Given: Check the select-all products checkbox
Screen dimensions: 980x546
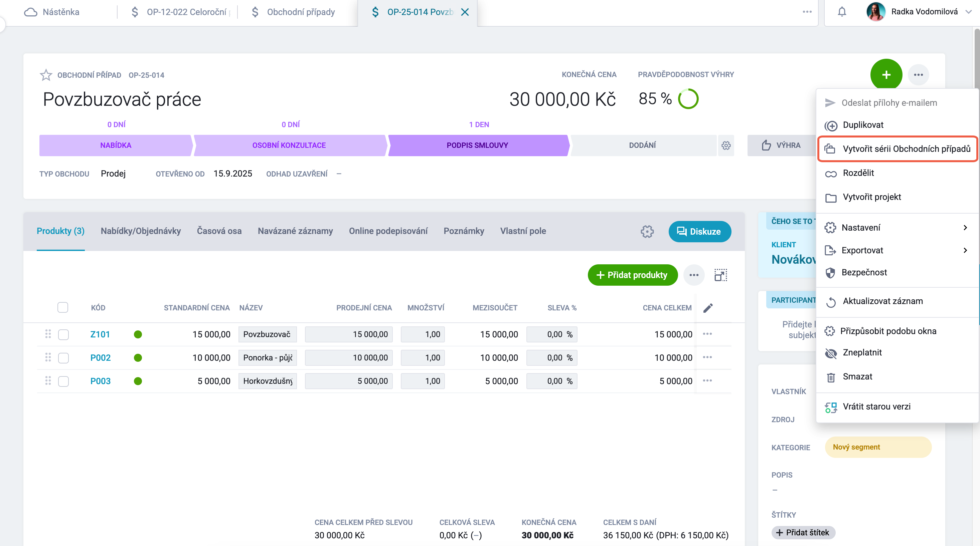Looking at the screenshot, I should (x=63, y=307).
